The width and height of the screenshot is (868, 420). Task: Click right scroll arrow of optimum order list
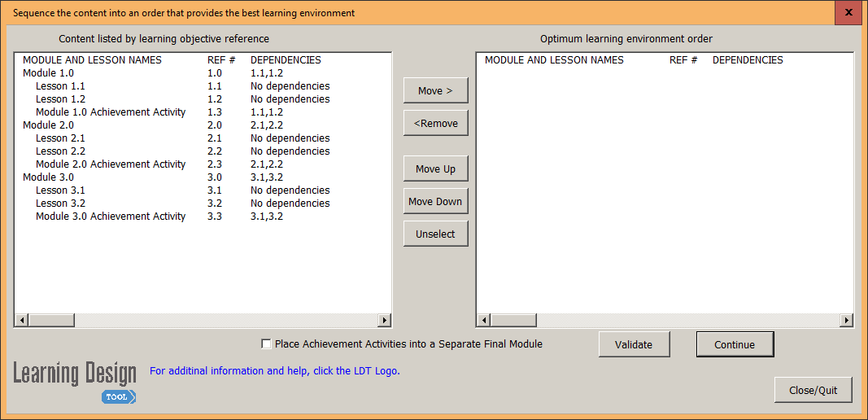pyautogui.click(x=846, y=320)
